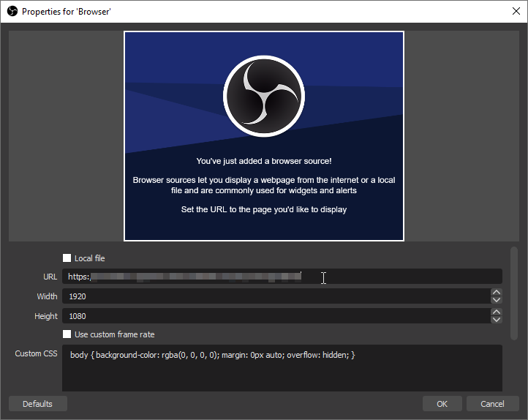Image resolution: width=528 pixels, height=420 pixels.
Task: Focus the Height value field
Action: coord(276,316)
